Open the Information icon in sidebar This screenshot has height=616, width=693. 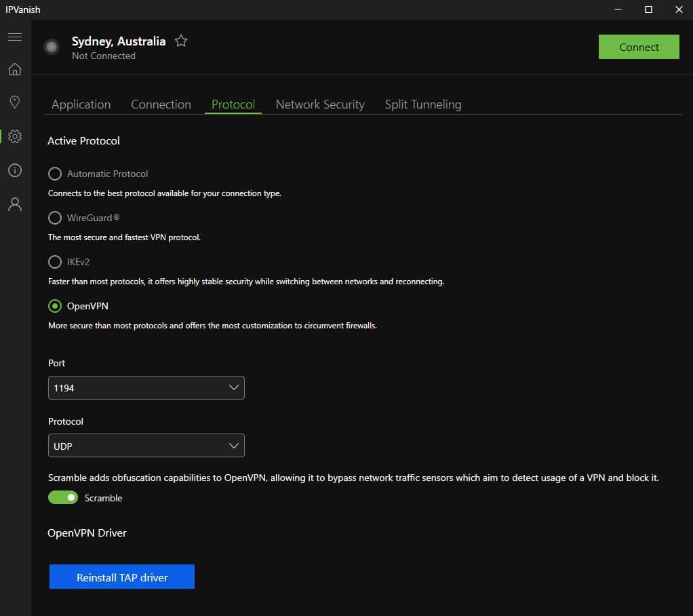point(15,170)
